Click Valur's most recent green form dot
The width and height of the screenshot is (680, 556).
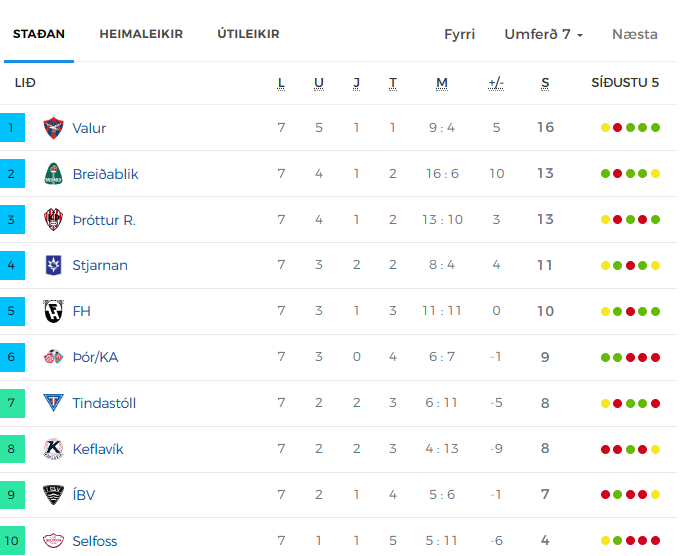point(655,128)
